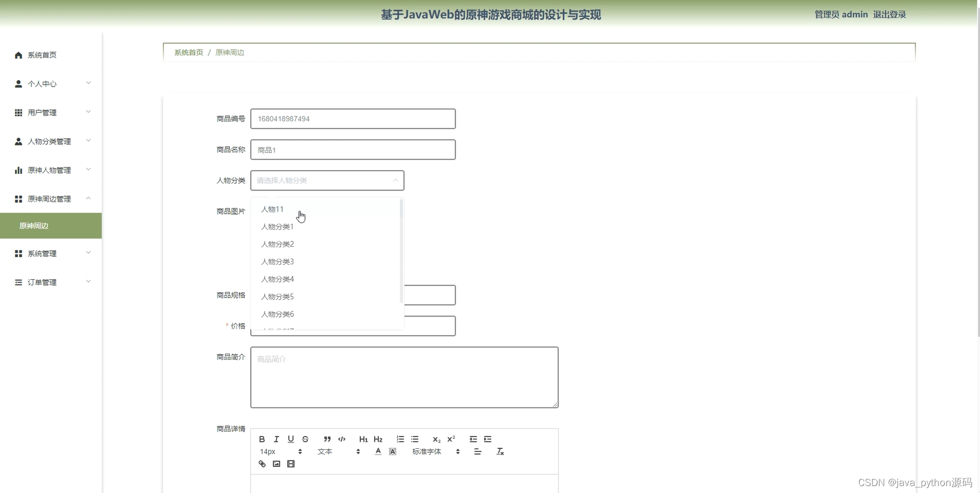
Task: Insert a video into the editor
Action: (291, 464)
